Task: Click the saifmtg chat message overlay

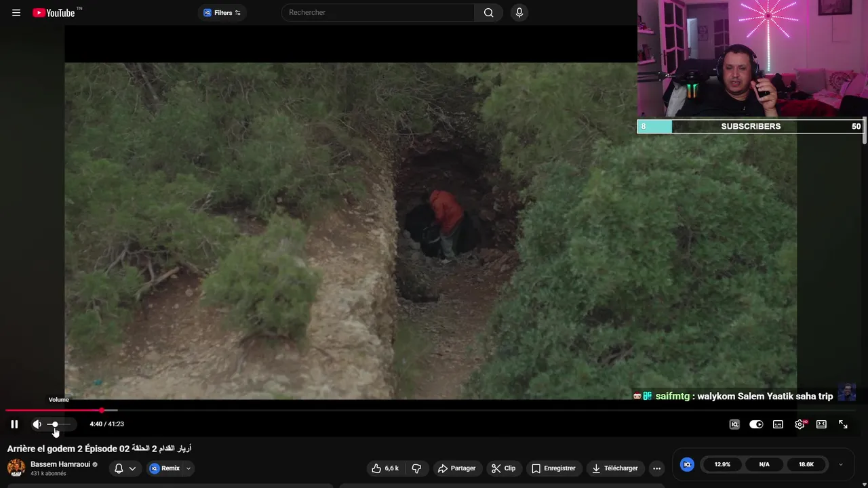Action: 744,396
